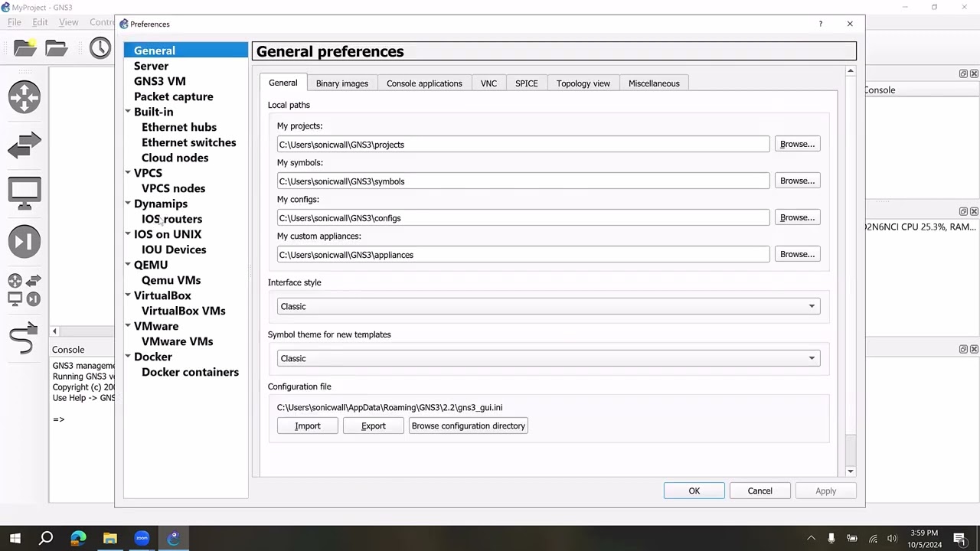This screenshot has width=980, height=551.
Task: Click the battery status tray icon
Action: [852, 539]
